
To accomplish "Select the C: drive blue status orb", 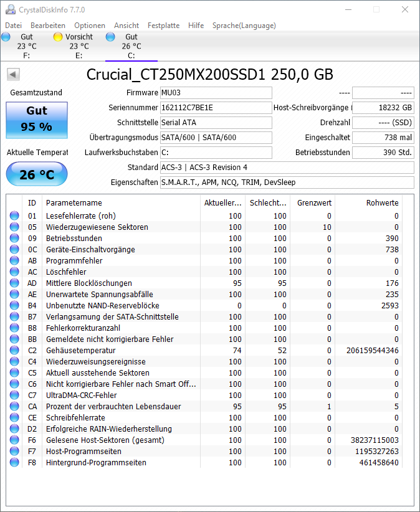I will [110, 37].
